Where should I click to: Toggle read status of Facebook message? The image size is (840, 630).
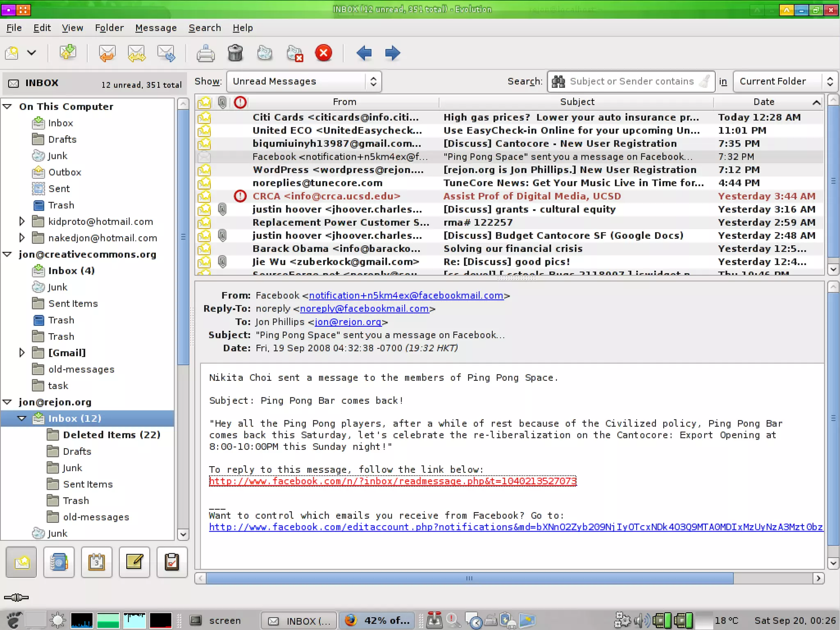pos(204,157)
